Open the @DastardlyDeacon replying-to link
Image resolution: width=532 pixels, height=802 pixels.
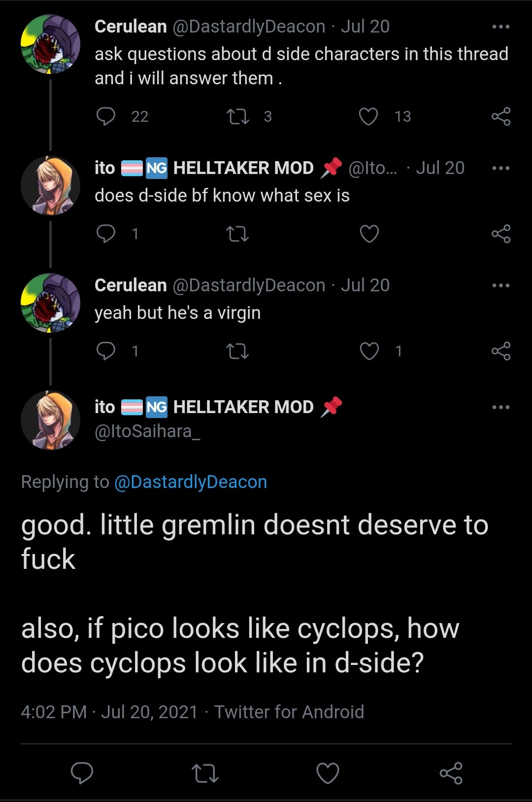(191, 482)
